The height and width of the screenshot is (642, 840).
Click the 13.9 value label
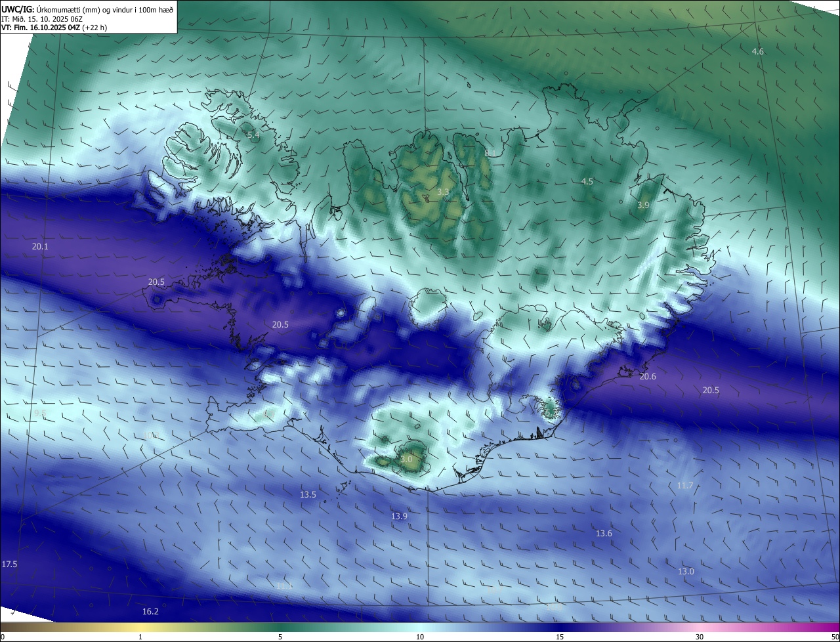point(399,516)
